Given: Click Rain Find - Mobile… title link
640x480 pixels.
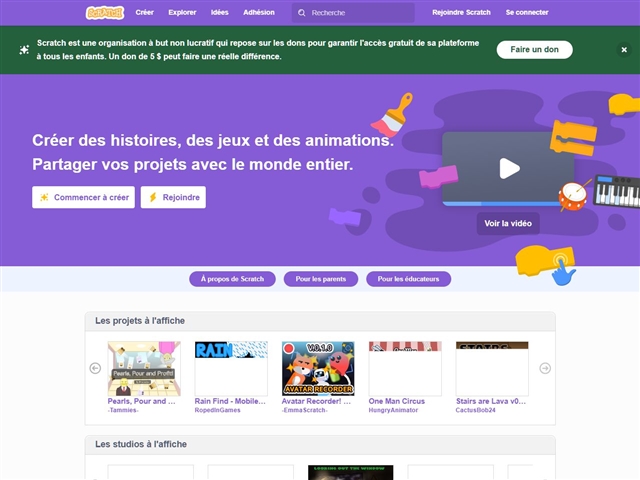Looking at the screenshot, I should [x=230, y=401].
